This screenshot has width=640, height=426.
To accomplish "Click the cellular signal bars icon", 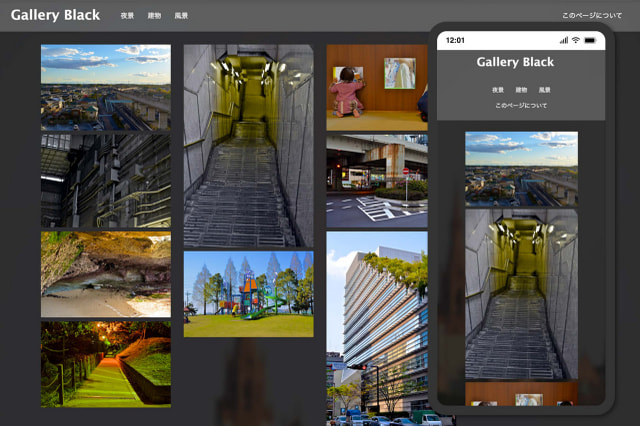I will pyautogui.click(x=562, y=40).
